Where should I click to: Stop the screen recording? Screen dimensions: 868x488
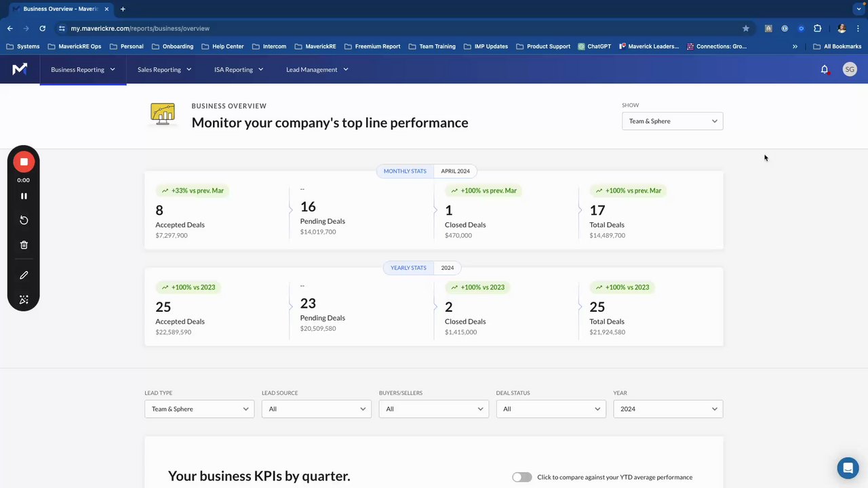click(x=24, y=161)
